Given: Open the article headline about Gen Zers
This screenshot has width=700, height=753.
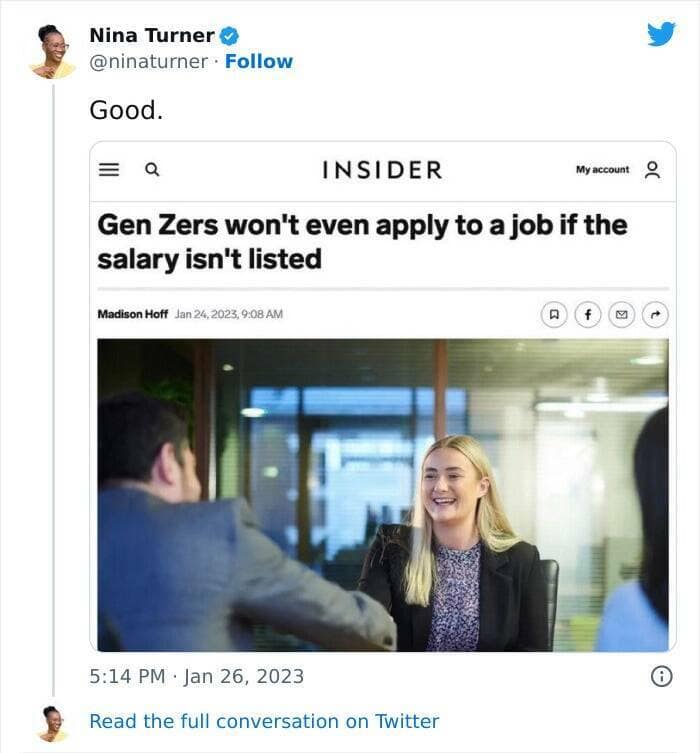Looking at the screenshot, I should (362, 242).
